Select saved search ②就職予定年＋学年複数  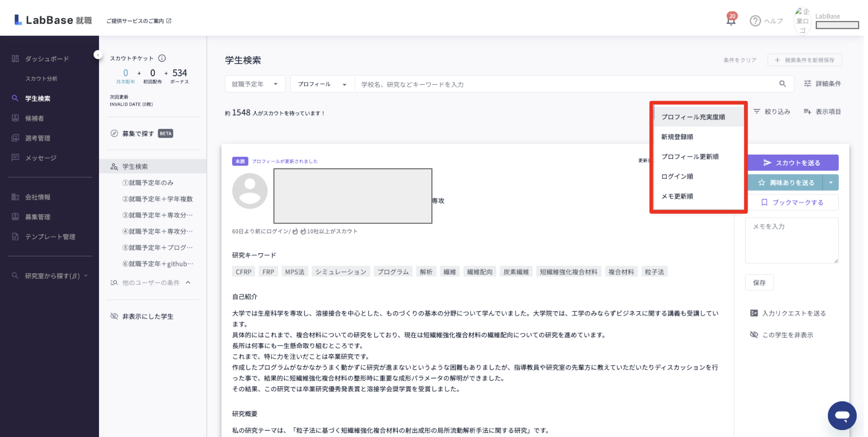(x=158, y=199)
